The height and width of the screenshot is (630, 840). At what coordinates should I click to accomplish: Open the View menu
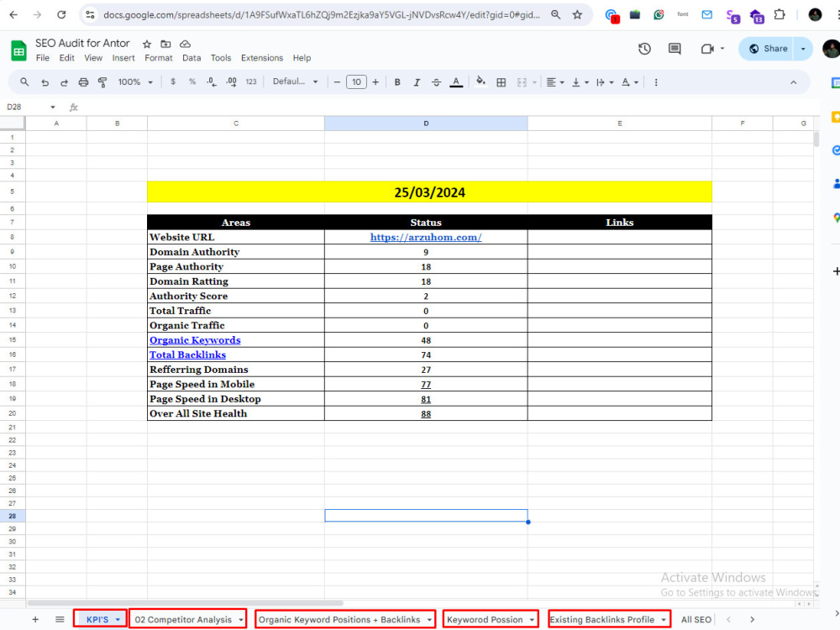click(93, 58)
